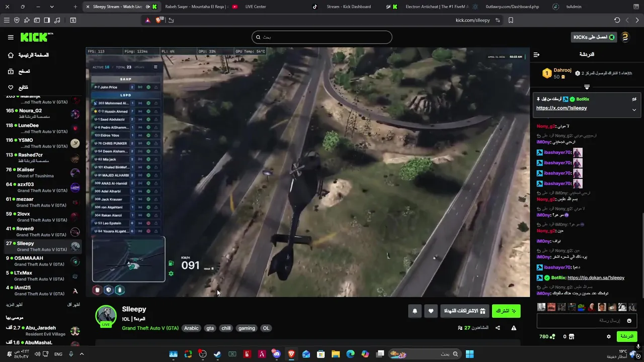Open Steam from the taskbar

click(217, 354)
